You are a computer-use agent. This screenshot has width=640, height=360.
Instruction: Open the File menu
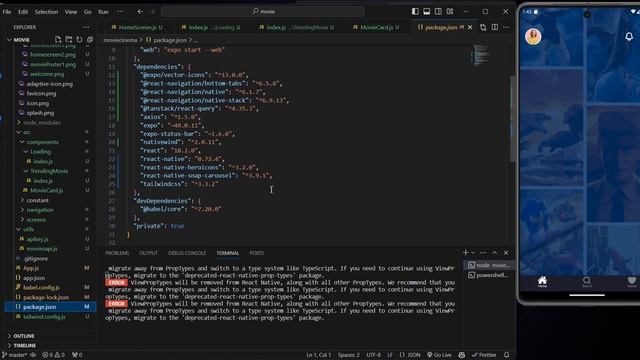pyautogui.click(x=7, y=12)
